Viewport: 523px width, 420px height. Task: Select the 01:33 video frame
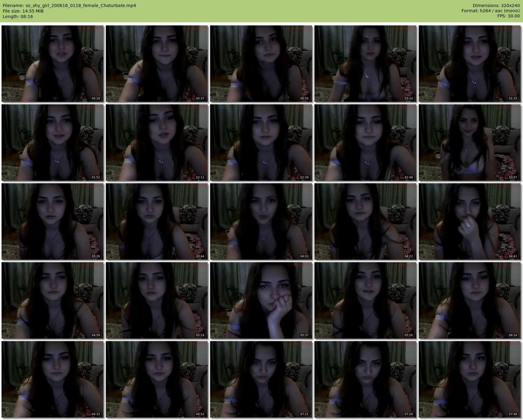tap(470, 64)
